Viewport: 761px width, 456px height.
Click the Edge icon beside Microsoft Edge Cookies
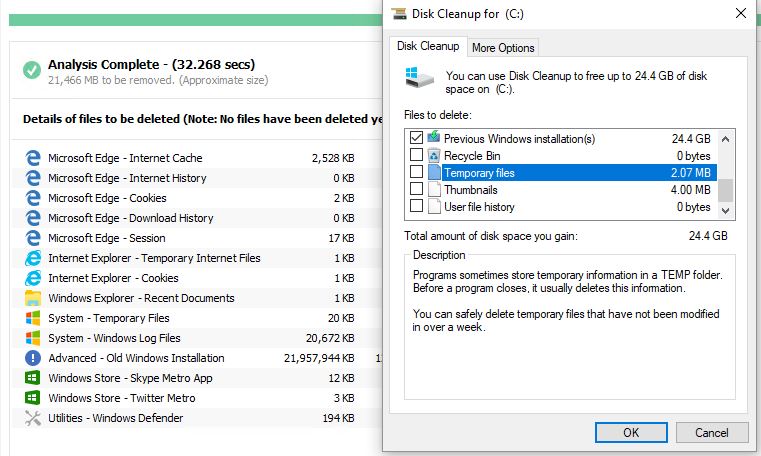(33, 198)
